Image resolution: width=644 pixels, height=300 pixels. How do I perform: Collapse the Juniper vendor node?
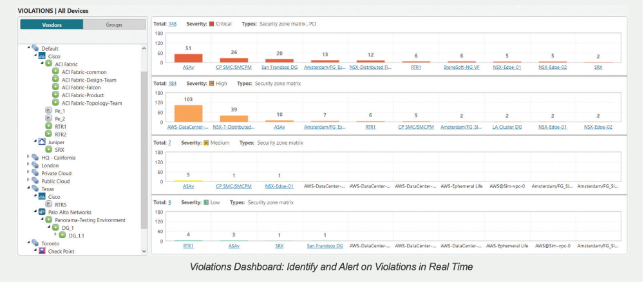pyautogui.click(x=35, y=142)
